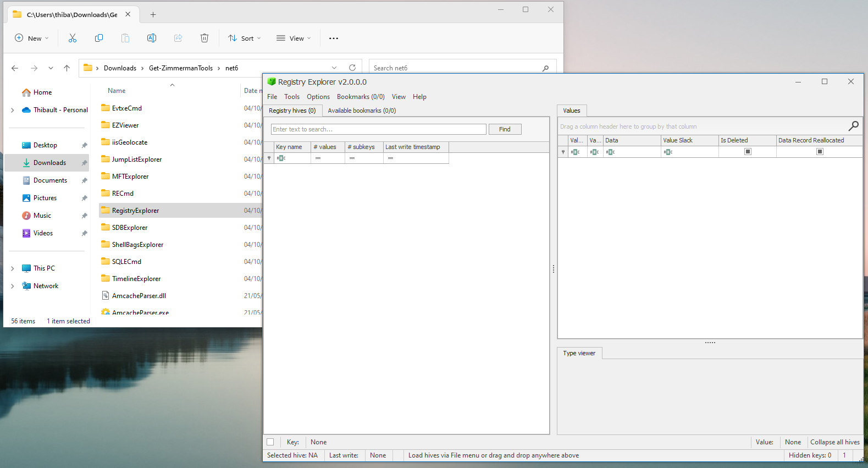Click Get-ZimmermanTools in the breadcrumb

click(x=181, y=68)
